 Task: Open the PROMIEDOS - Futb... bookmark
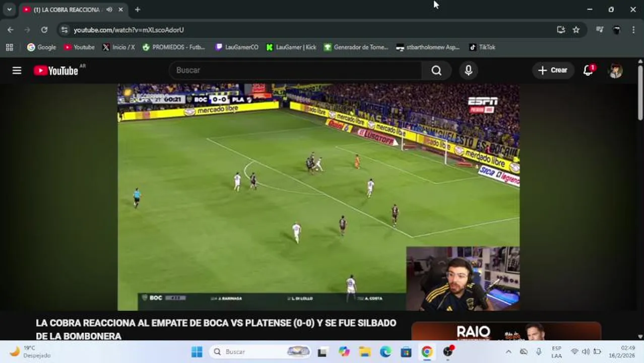[174, 47]
